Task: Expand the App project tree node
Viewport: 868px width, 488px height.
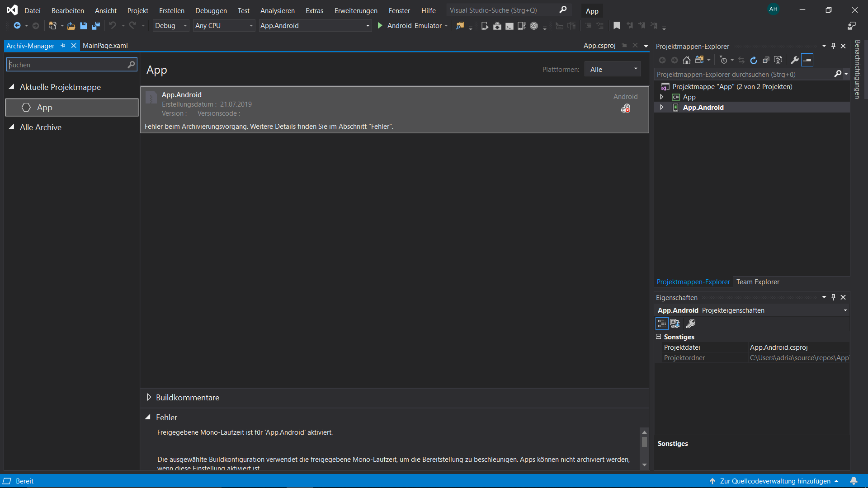Action: 661,97
